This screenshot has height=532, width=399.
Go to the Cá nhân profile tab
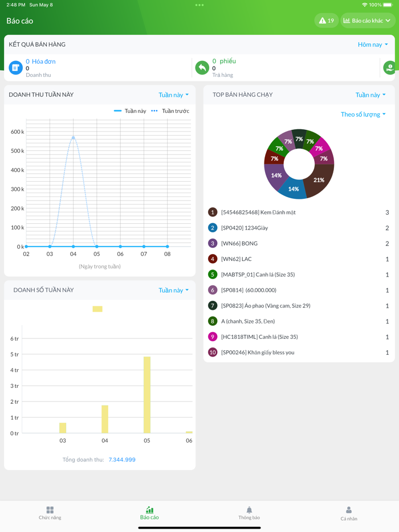pos(349,514)
